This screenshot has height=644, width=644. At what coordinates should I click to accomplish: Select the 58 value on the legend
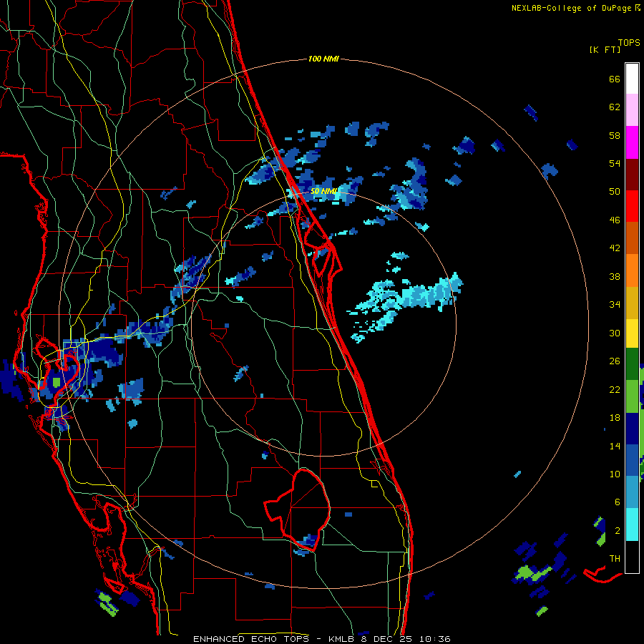tap(615, 135)
